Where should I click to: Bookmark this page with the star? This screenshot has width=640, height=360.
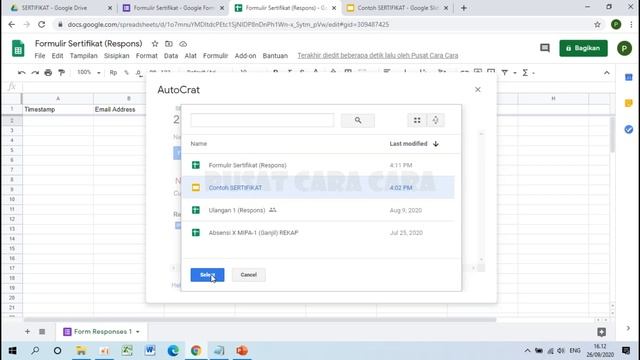597,24
